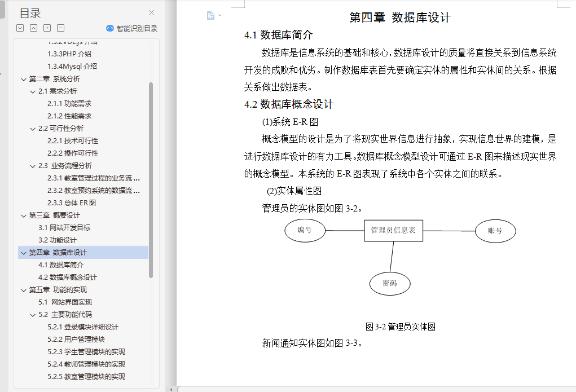Navigate to 2.2 可行性分析 in outline

click(x=61, y=128)
